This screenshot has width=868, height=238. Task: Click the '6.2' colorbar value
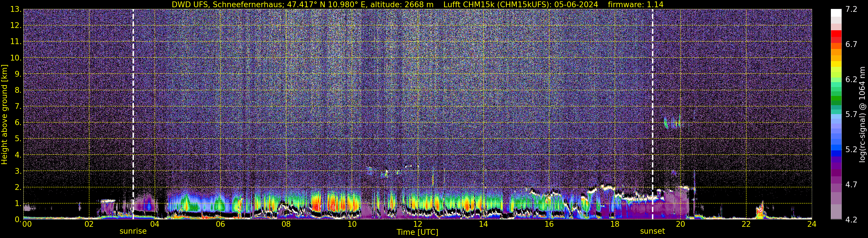[x=851, y=80]
